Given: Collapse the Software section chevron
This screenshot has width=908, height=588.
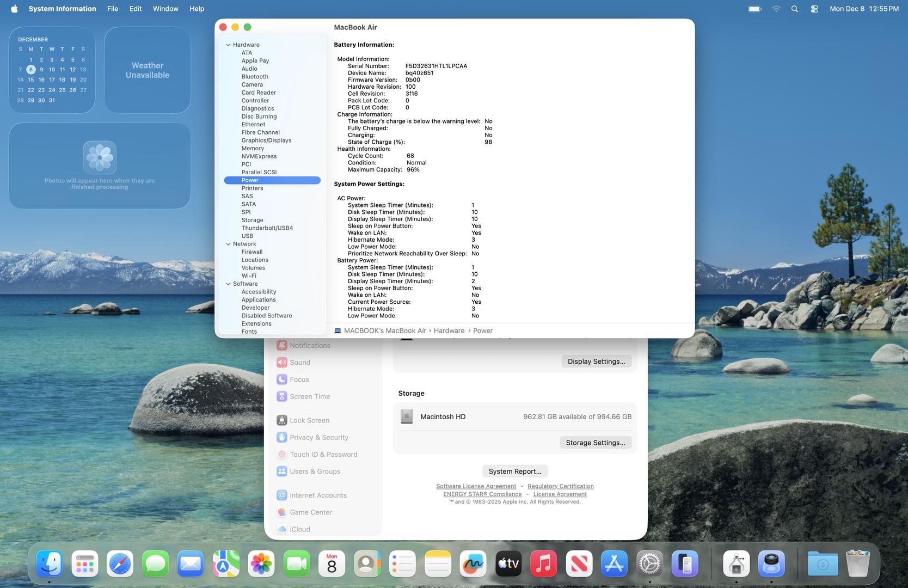Looking at the screenshot, I should pyautogui.click(x=229, y=284).
